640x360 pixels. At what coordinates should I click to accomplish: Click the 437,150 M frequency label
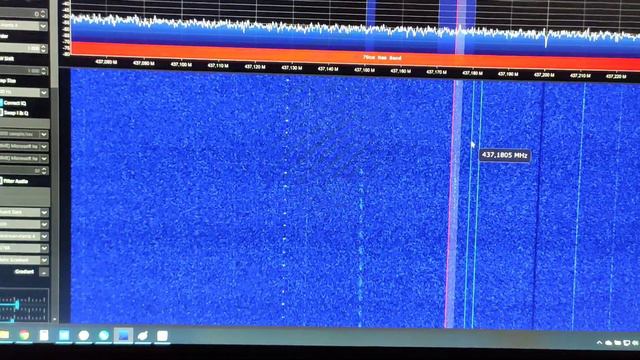tap(364, 70)
